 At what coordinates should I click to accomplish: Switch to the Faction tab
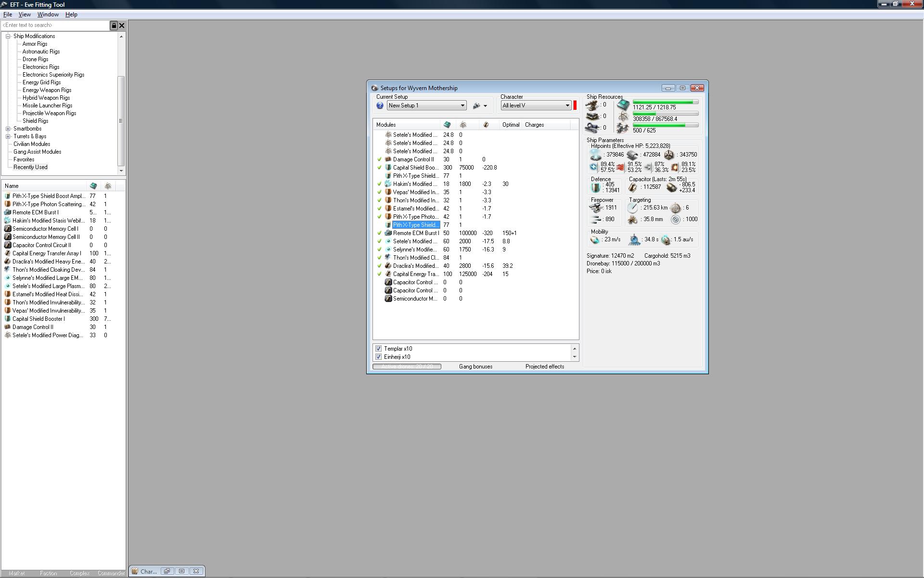pos(48,573)
